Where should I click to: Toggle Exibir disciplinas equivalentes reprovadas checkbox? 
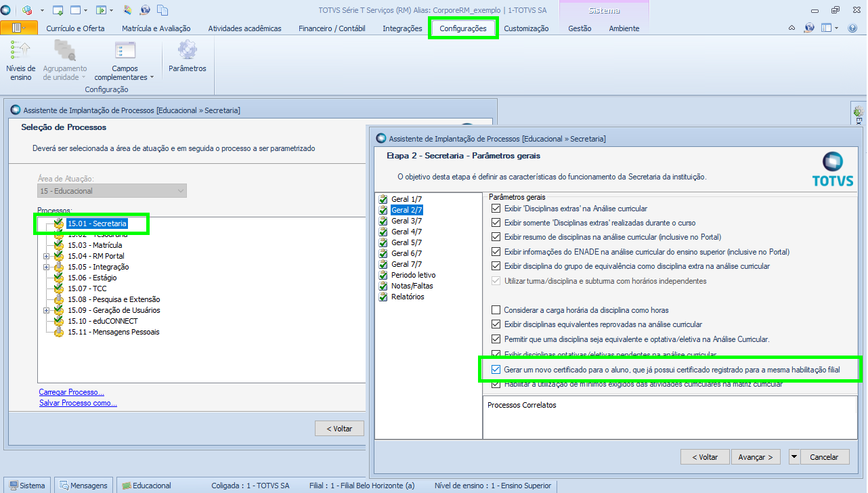[x=496, y=324]
